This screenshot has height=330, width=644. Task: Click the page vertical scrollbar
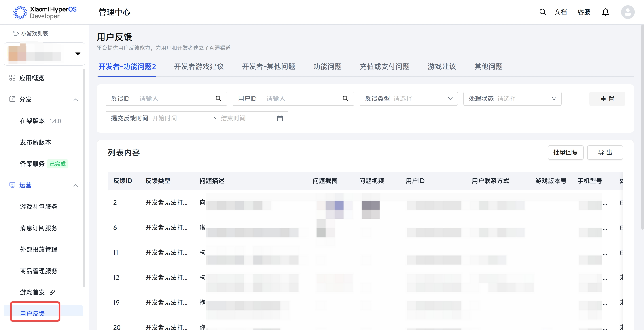click(x=642, y=127)
